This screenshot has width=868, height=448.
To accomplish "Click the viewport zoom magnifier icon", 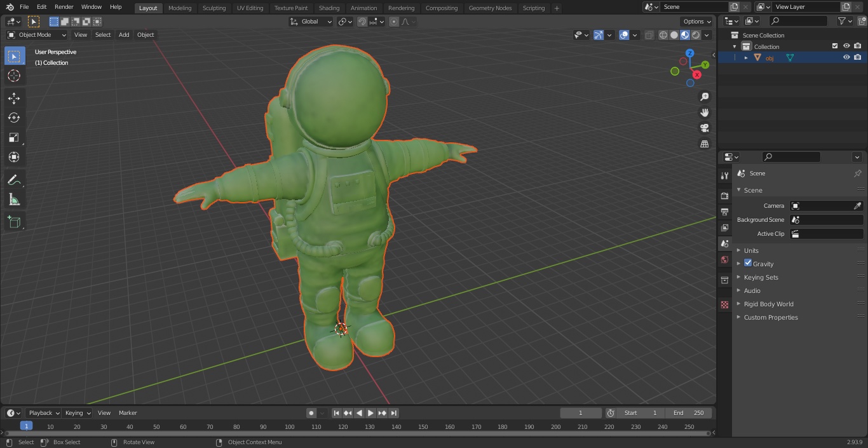I will (704, 97).
